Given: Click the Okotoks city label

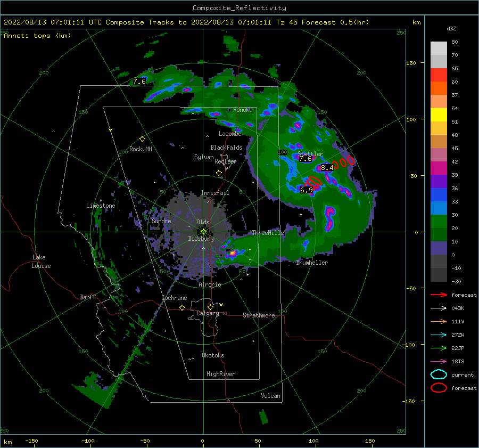Looking at the screenshot, I should point(213,355).
